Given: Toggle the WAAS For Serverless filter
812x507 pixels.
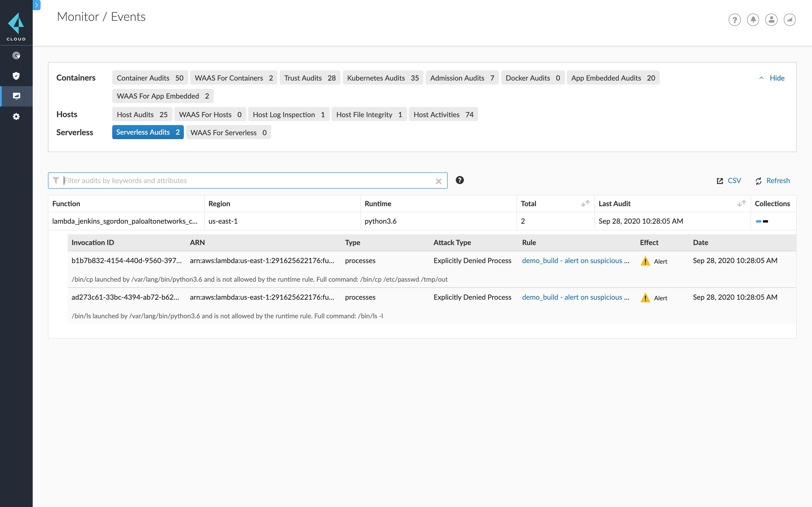Looking at the screenshot, I should pos(228,132).
